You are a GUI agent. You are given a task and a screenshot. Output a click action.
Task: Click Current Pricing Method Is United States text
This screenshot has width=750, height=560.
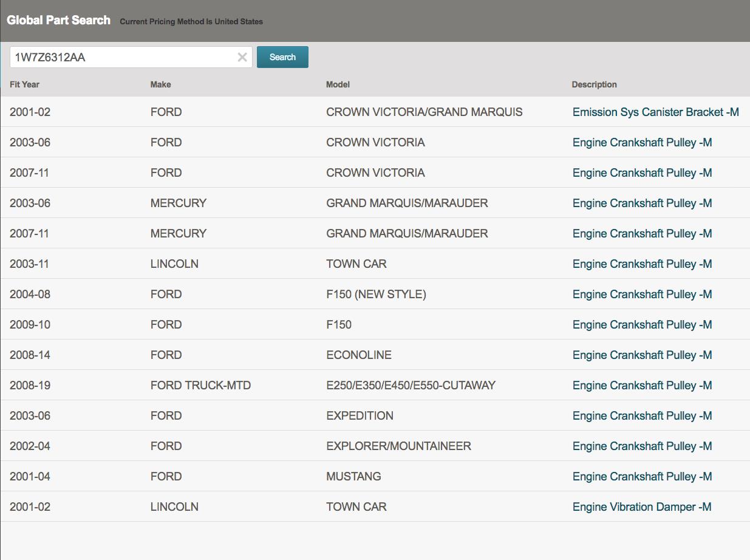[191, 21]
